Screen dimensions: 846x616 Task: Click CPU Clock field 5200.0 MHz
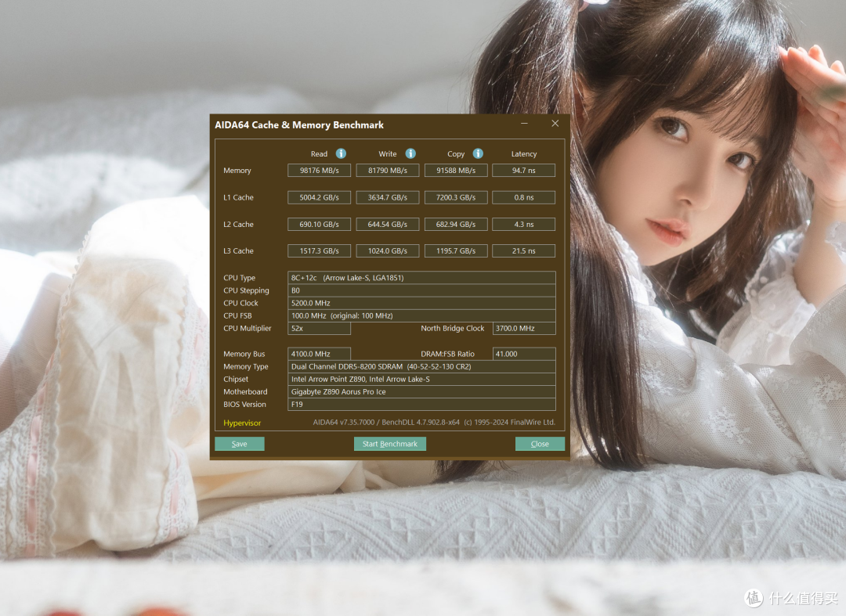coord(421,303)
